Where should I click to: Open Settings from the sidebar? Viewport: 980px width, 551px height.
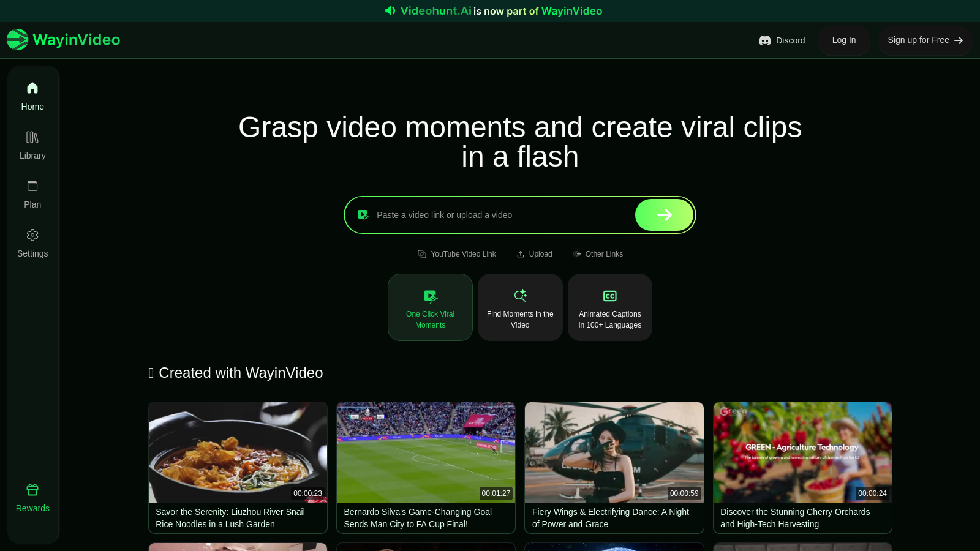coord(32,242)
